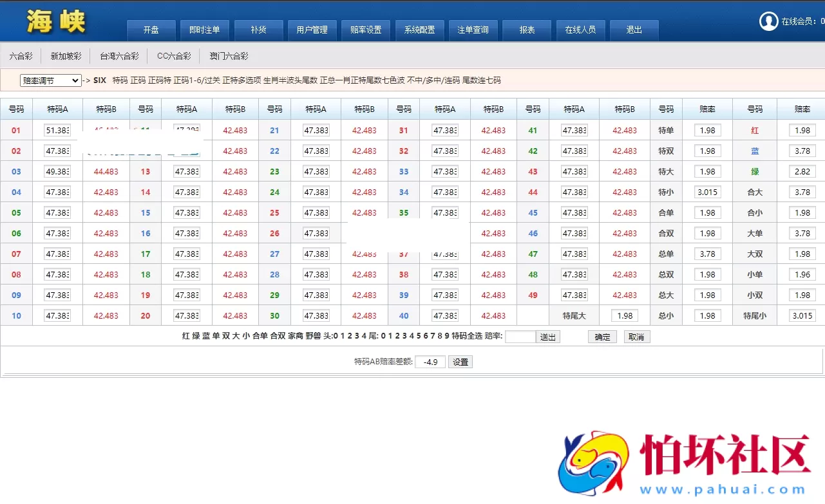The image size is (825, 504).
Task: Click the 送出 submit button
Action: click(547, 336)
